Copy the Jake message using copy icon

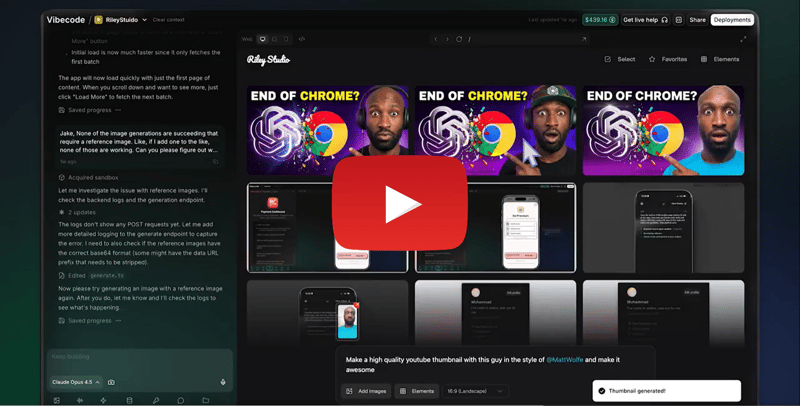(x=215, y=162)
